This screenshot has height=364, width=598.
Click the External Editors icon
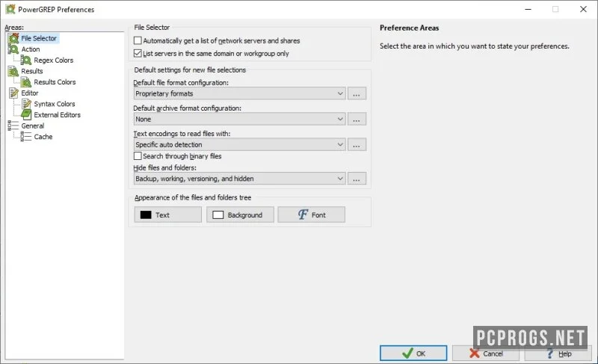click(26, 114)
